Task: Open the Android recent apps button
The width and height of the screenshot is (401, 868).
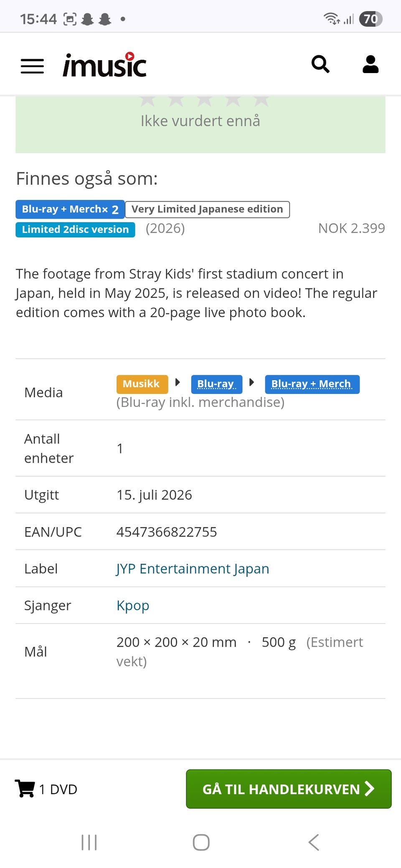Action: pos(89,842)
